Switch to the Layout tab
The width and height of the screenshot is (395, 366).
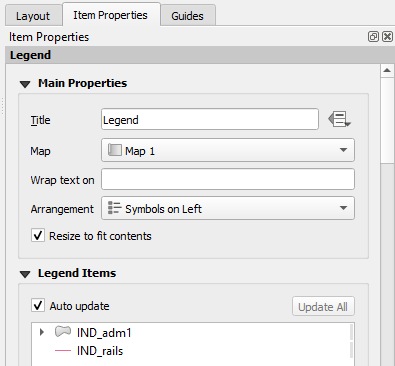point(33,16)
